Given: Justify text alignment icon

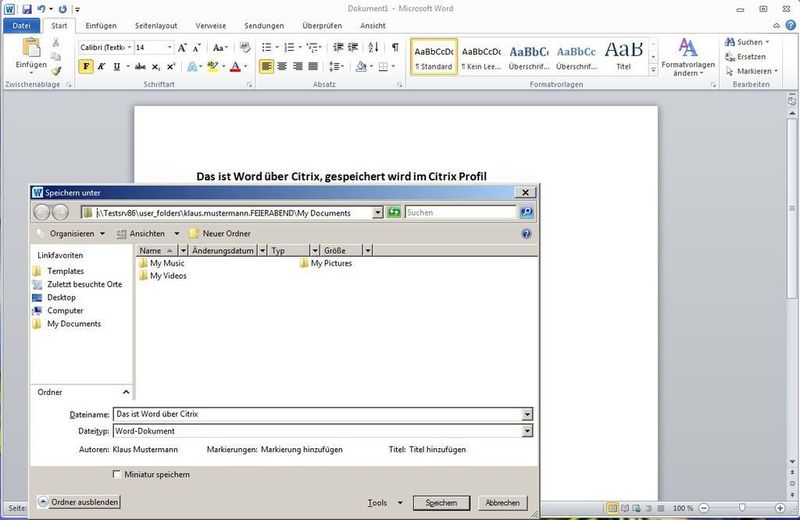Looking at the screenshot, I should coord(313,66).
